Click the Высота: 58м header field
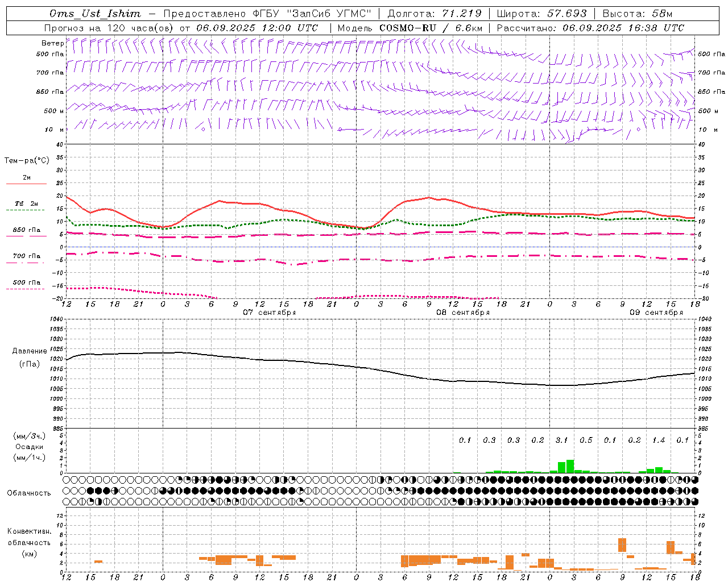Image resolution: width=728 pixels, height=582 pixels. [x=638, y=14]
